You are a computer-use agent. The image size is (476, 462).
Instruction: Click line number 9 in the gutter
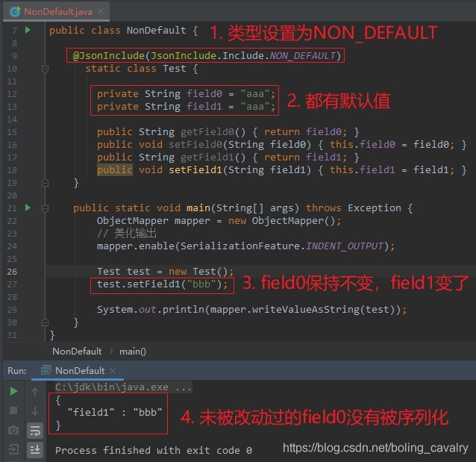click(14, 56)
